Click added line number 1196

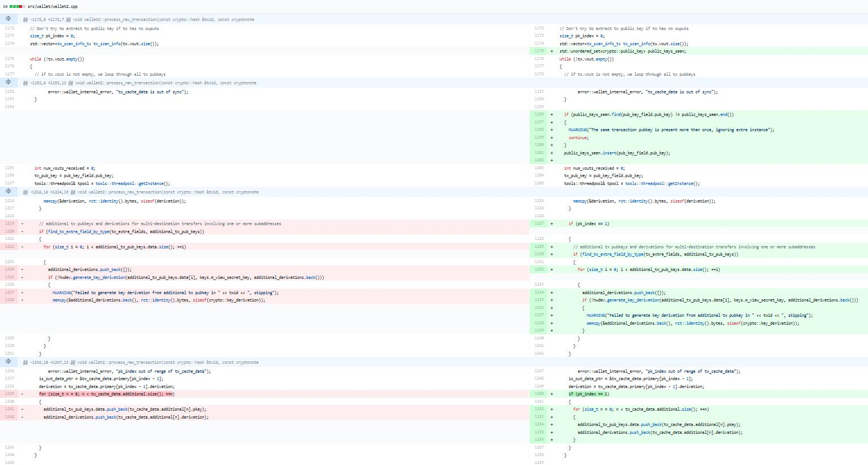(539, 114)
